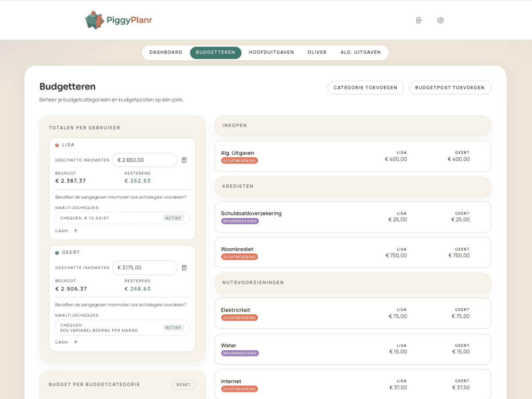
Task: Switch to the DASHBOARD tab
Action: [x=165, y=52]
